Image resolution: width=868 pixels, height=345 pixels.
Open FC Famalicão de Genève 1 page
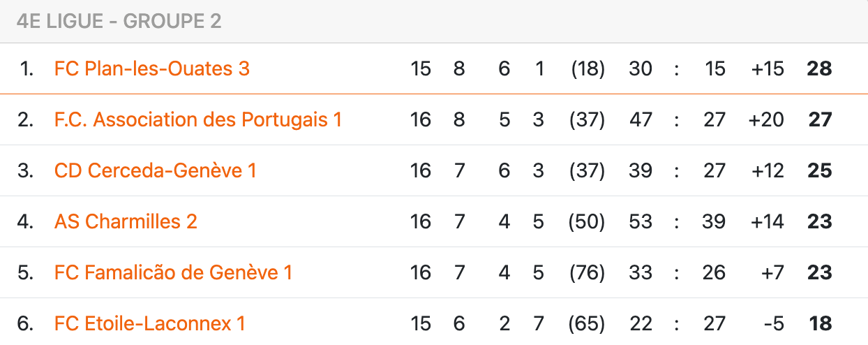[173, 272]
